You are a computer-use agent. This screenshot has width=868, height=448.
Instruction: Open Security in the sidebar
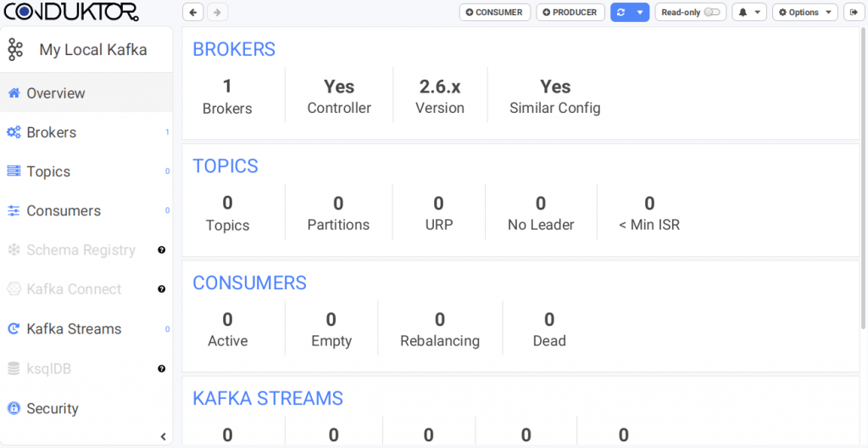[x=52, y=408]
